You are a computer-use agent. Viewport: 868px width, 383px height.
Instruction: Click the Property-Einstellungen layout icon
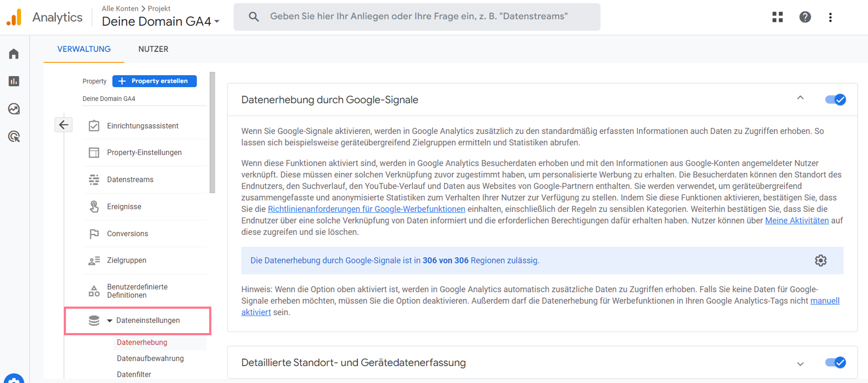tap(94, 152)
